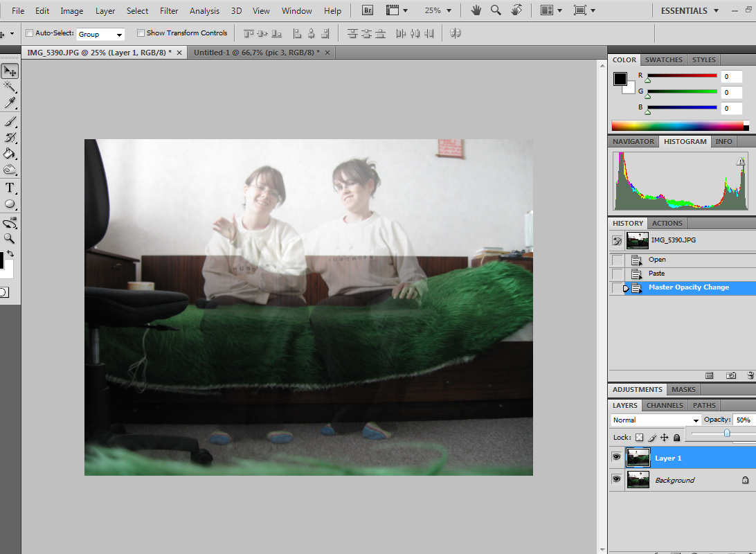This screenshot has height=554, width=756.
Task: Create new document from current state
Action: [x=709, y=375]
